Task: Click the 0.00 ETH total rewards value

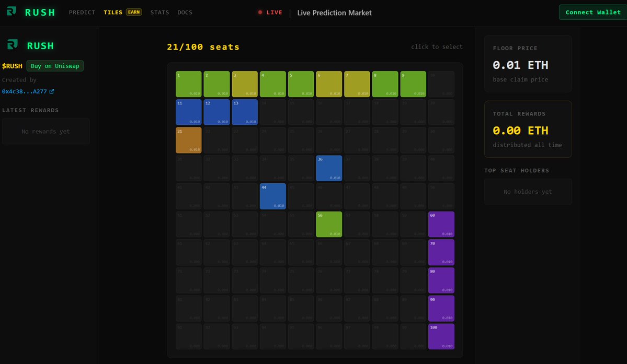Action: [520, 131]
